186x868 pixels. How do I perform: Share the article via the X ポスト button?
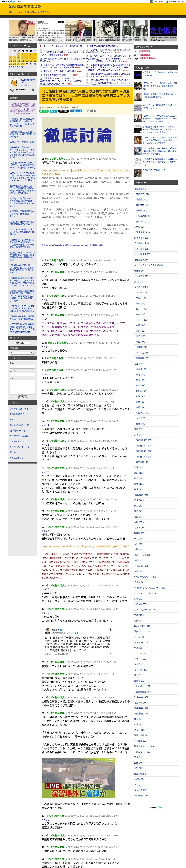pyautogui.click(x=63, y=111)
